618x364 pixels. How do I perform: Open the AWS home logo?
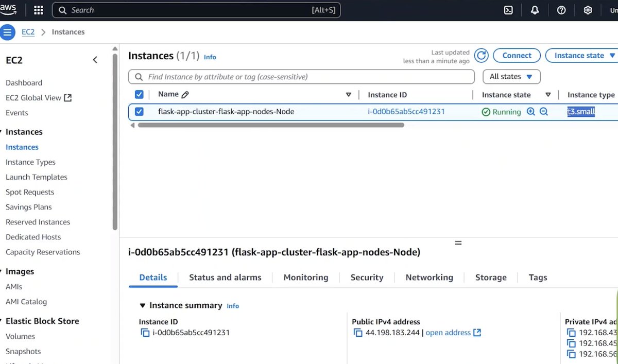point(9,10)
